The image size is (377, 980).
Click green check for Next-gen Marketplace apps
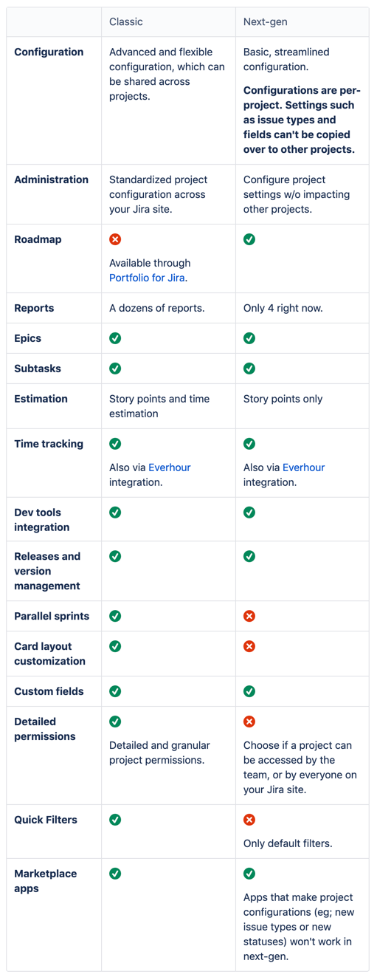coord(249,874)
